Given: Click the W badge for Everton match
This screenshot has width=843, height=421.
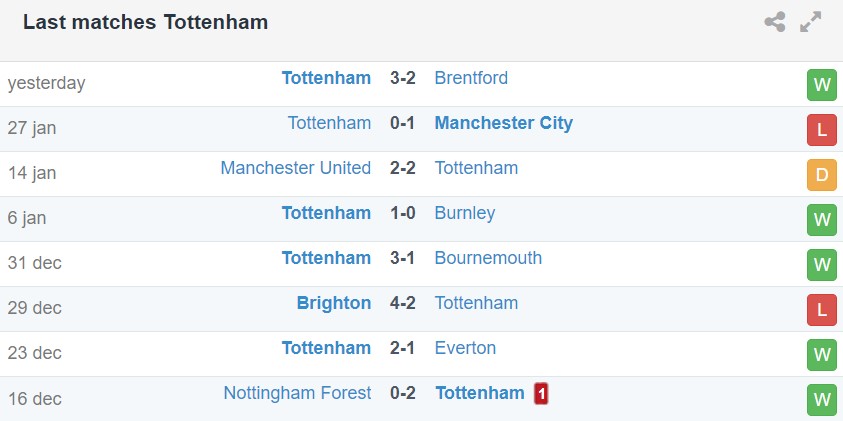Looking at the screenshot, I should (821, 355).
